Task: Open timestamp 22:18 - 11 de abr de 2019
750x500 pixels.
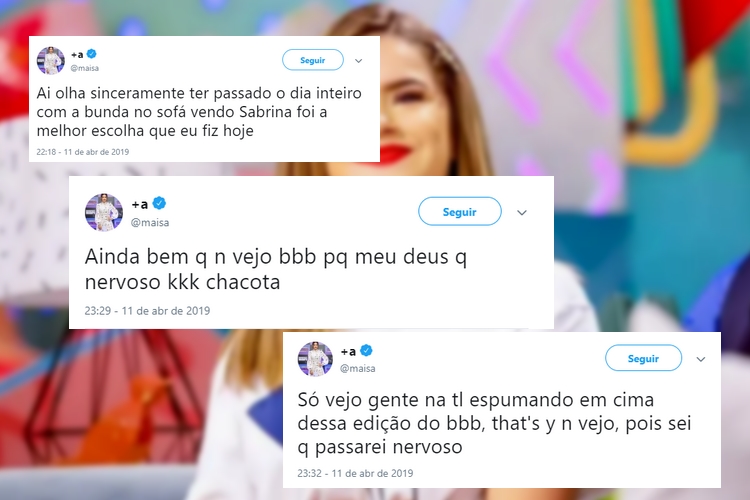Action: pos(83,152)
